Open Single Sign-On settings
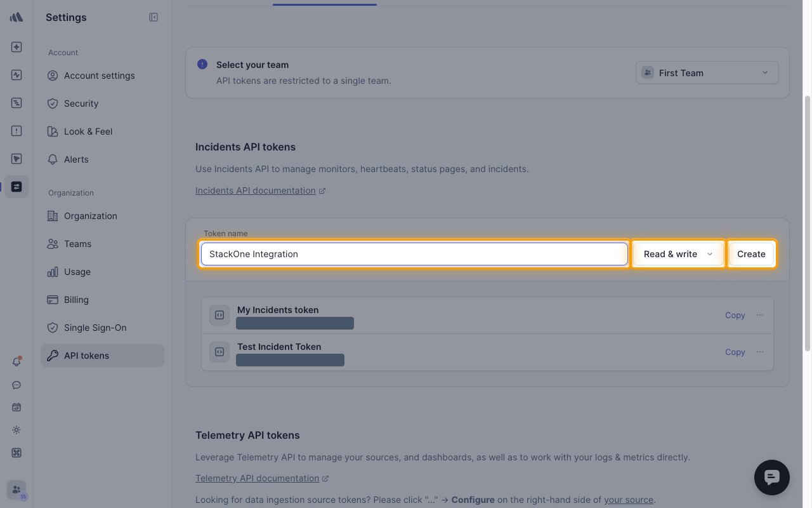 [102, 328]
